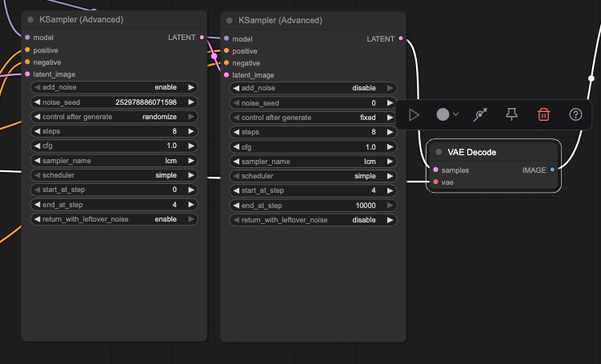This screenshot has width=601, height=364.
Task: Toggle return_with_leftover_noise disable on right KSampler
Action: [x=313, y=220]
